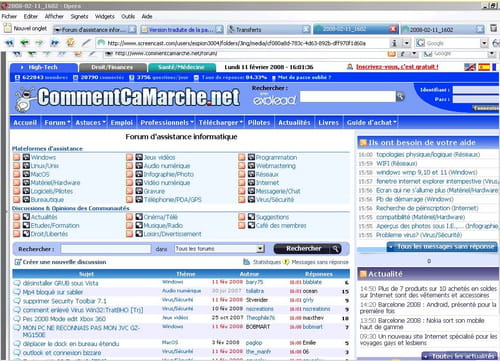The width and height of the screenshot is (500, 361).
Task: Click 'Toutes les actualités' button
Action: [460, 355]
